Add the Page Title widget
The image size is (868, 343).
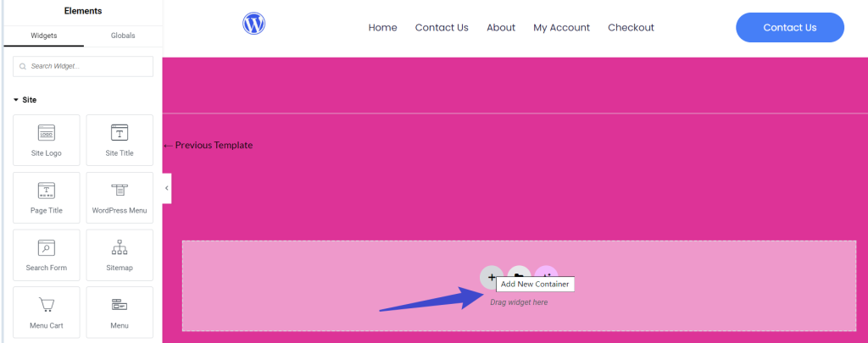47,197
